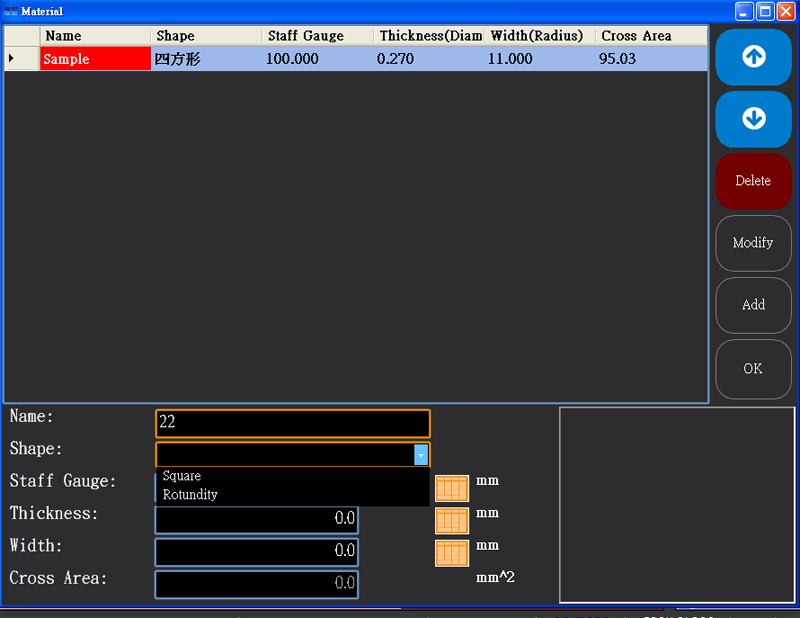This screenshot has width=800, height=618.
Task: Open keypad icon beside Staff Gauge
Action: (x=452, y=488)
